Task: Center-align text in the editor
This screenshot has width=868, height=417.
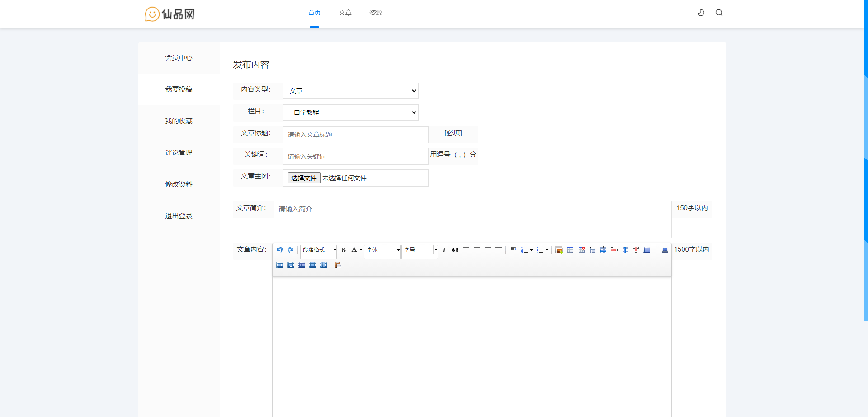Action: pyautogui.click(x=476, y=250)
